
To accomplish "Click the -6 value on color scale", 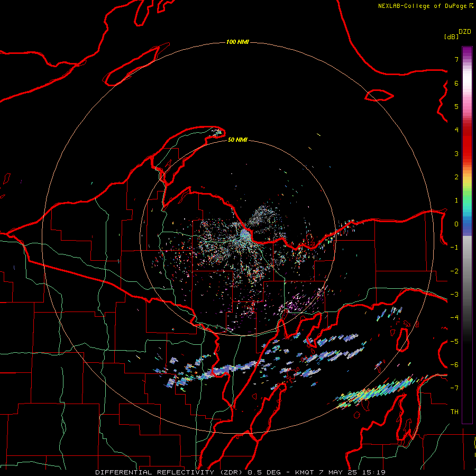I will [x=454, y=365].
